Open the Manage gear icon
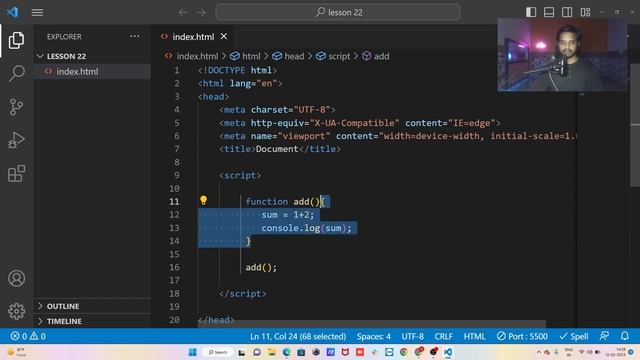The image size is (640, 360). 16,311
